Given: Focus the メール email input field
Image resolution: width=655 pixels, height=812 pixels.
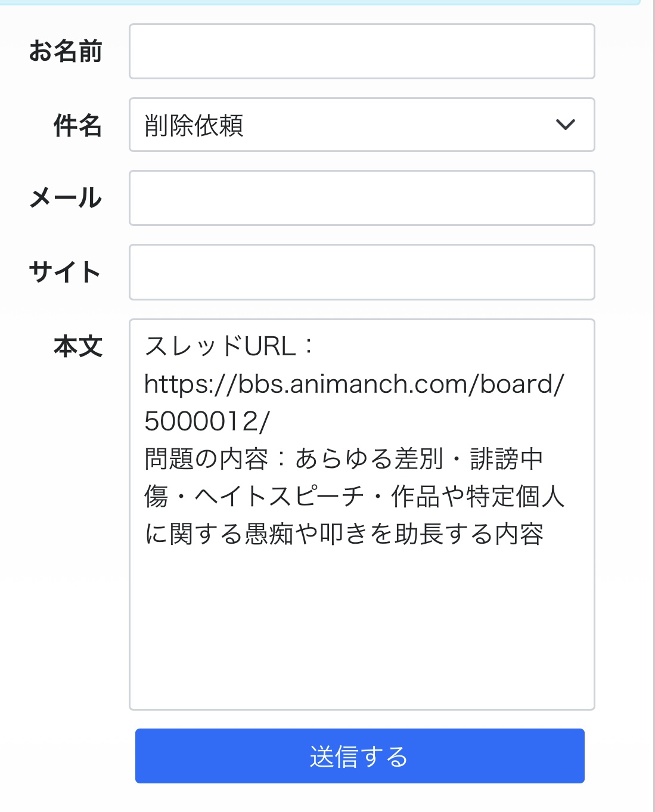Looking at the screenshot, I should [362, 198].
